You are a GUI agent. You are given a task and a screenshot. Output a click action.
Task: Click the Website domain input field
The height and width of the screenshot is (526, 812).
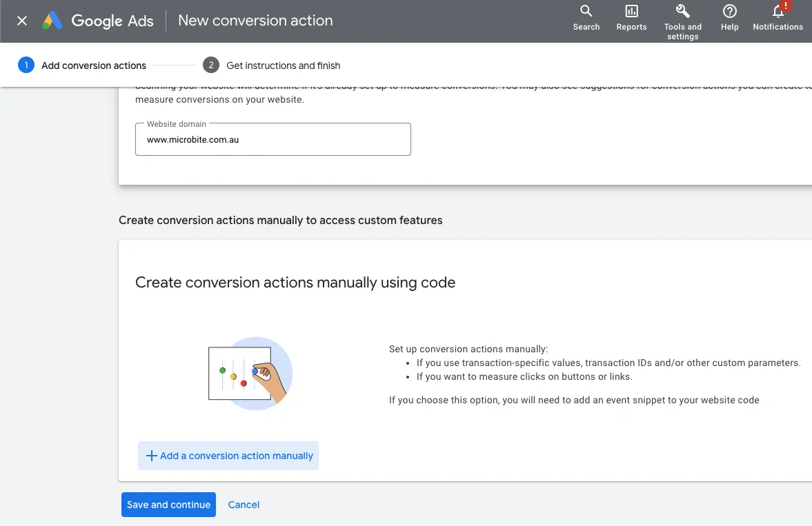(x=273, y=139)
